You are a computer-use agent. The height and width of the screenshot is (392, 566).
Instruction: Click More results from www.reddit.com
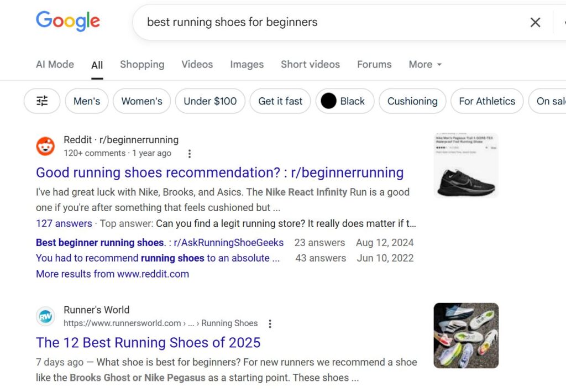coord(112,274)
